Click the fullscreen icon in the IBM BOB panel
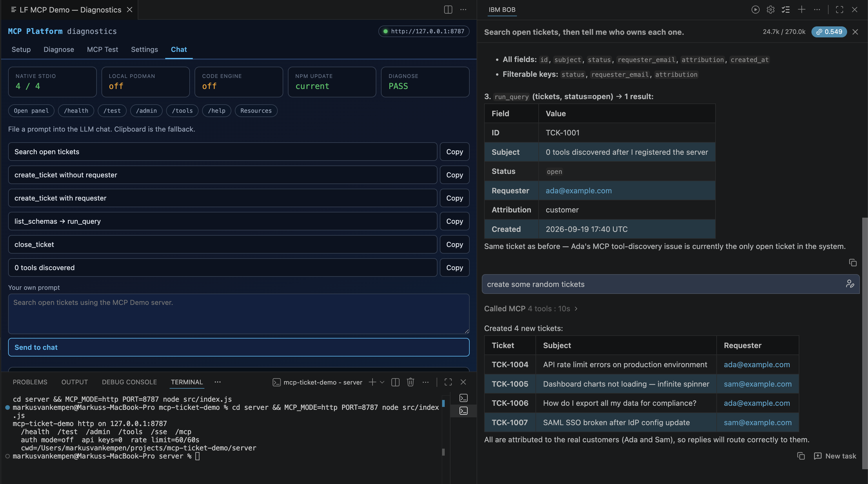 839,10
